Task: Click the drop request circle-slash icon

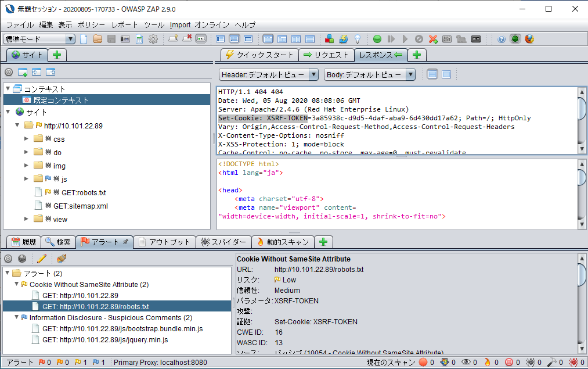Action: pyautogui.click(x=419, y=39)
